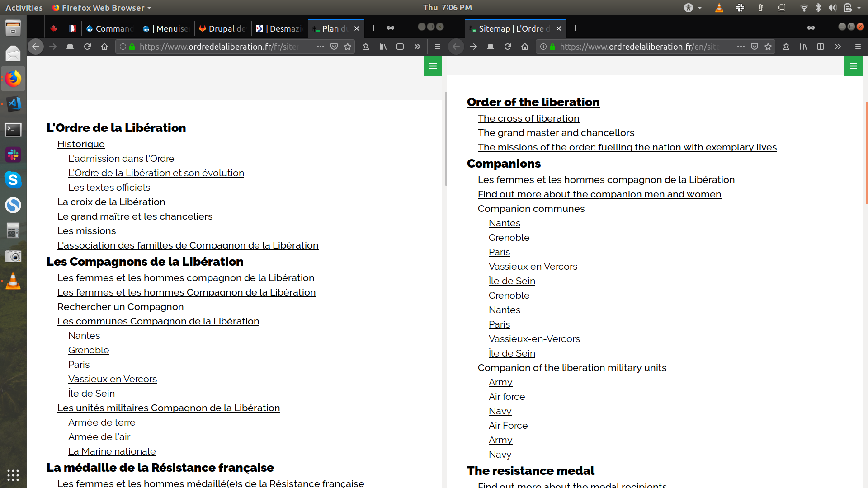Click site information icon in right window URL bar
868x488 pixels.
pyautogui.click(x=543, y=47)
